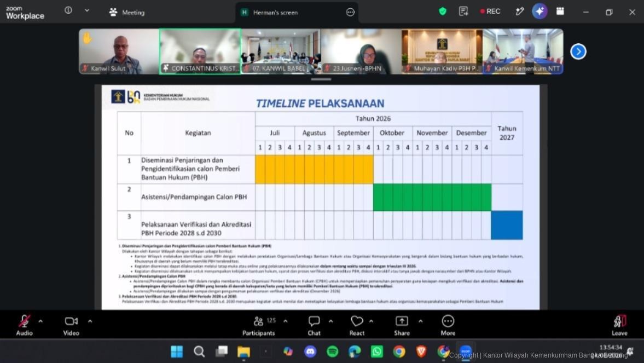Click the Desember month header
The image size is (644, 363).
click(471, 133)
